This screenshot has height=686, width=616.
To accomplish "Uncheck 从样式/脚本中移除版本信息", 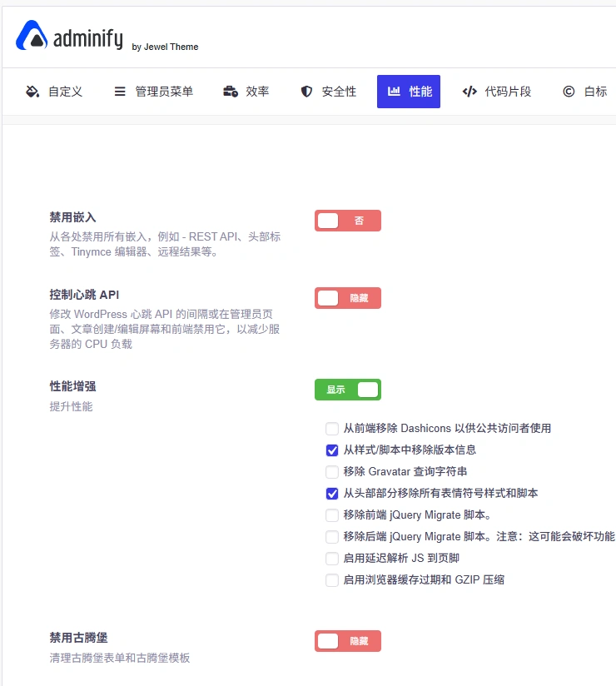I will click(332, 450).
